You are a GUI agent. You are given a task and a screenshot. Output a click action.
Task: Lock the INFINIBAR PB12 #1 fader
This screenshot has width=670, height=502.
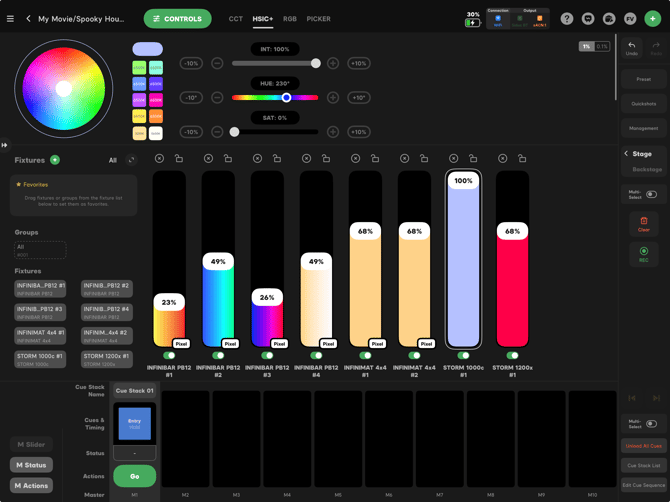(x=179, y=159)
